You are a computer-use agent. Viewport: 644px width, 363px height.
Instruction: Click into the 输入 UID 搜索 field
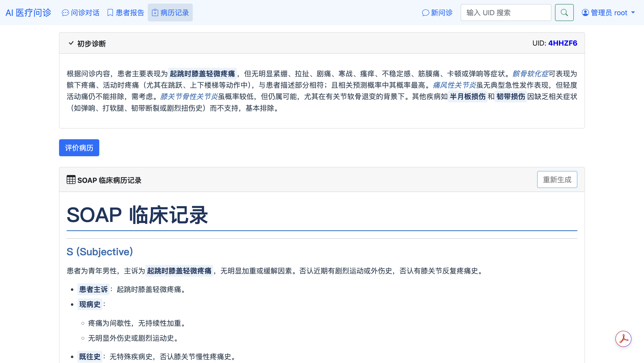[x=506, y=13]
